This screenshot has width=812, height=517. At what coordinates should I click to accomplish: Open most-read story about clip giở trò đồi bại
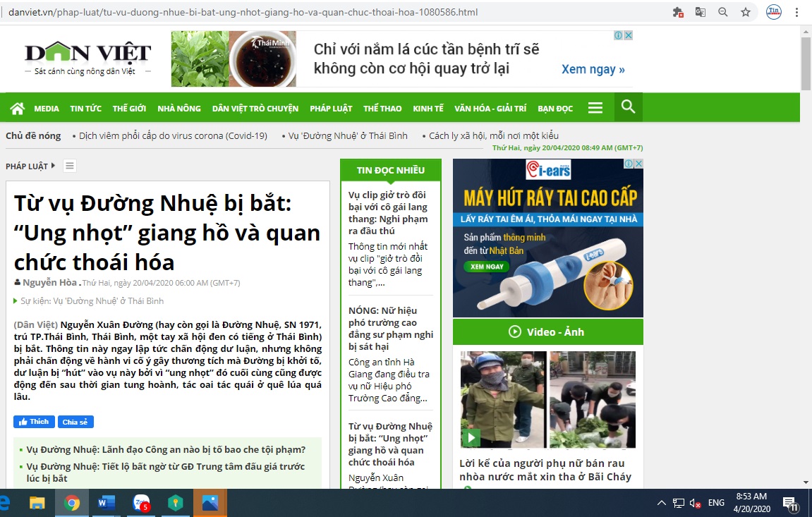389,213
